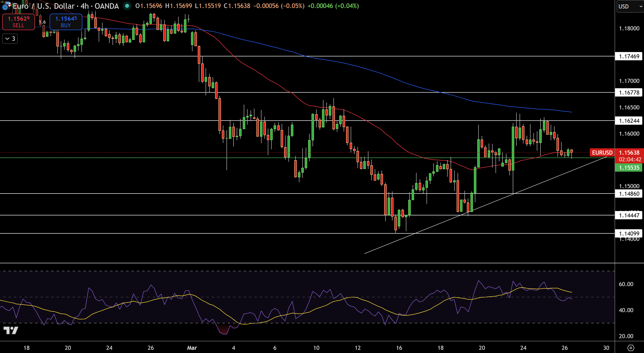Click the high value H1.15699 in header
The width and height of the screenshot is (644, 353).
coord(179,6)
